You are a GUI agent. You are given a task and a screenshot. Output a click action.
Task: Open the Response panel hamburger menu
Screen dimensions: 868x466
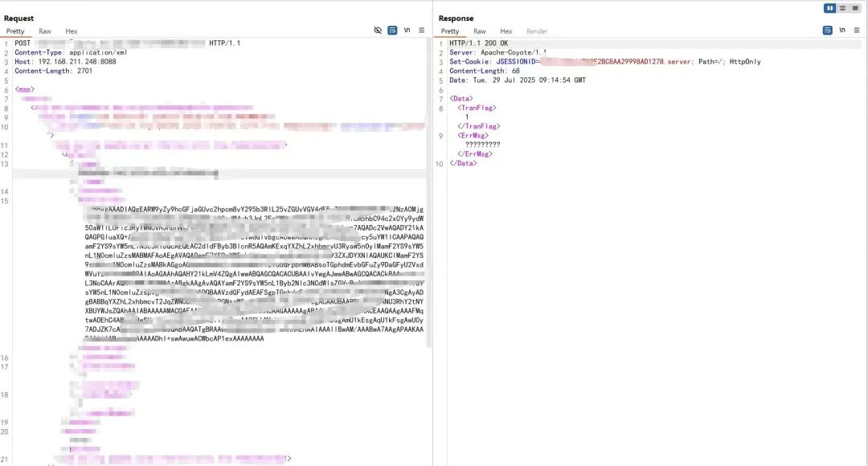tap(856, 31)
